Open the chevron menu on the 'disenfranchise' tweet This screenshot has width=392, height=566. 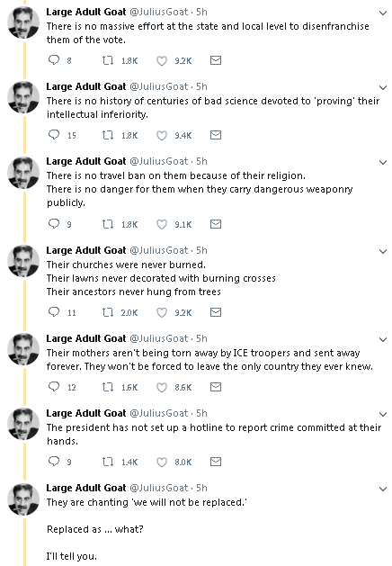coord(383,13)
